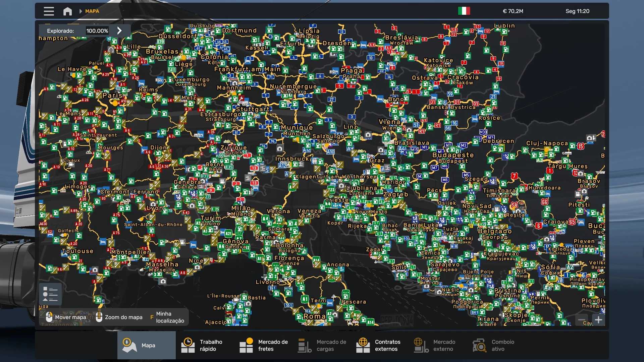Click the Roma city label on map
Viewport: 644px width, 362px height.
(314, 316)
